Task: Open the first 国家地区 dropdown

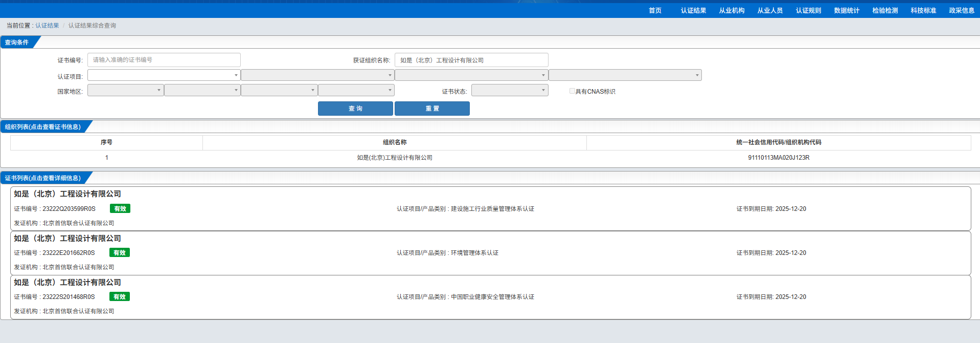Action: point(125,91)
